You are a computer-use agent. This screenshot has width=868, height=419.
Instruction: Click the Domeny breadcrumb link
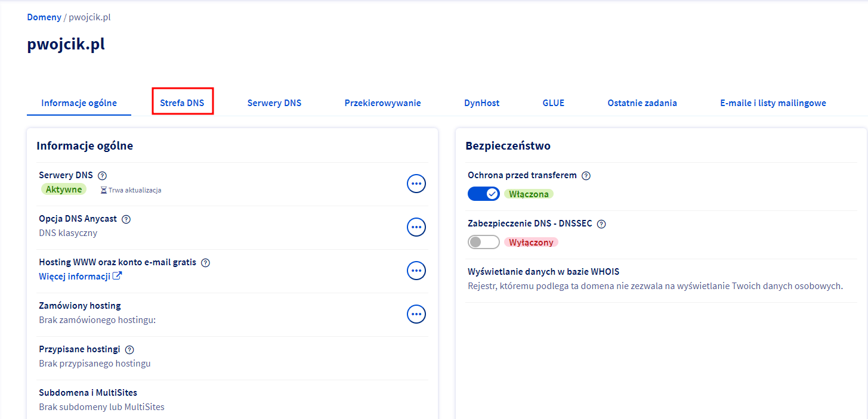pyautogui.click(x=44, y=17)
